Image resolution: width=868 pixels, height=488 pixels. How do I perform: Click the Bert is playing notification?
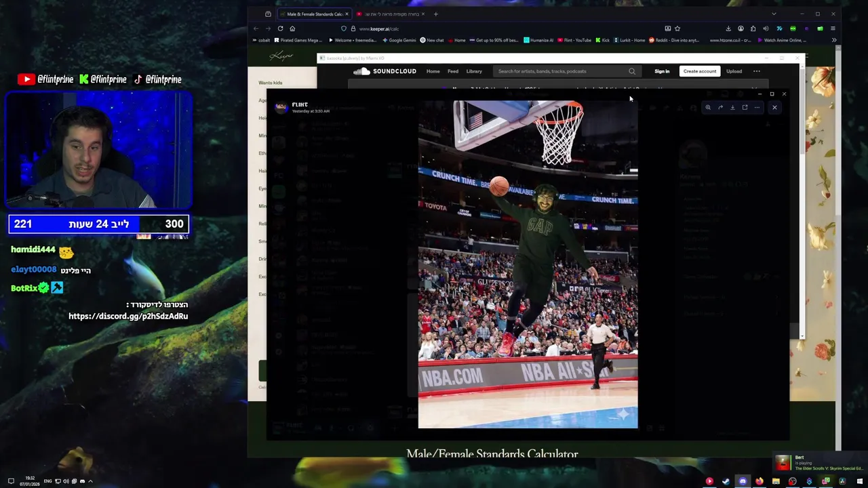(820, 463)
